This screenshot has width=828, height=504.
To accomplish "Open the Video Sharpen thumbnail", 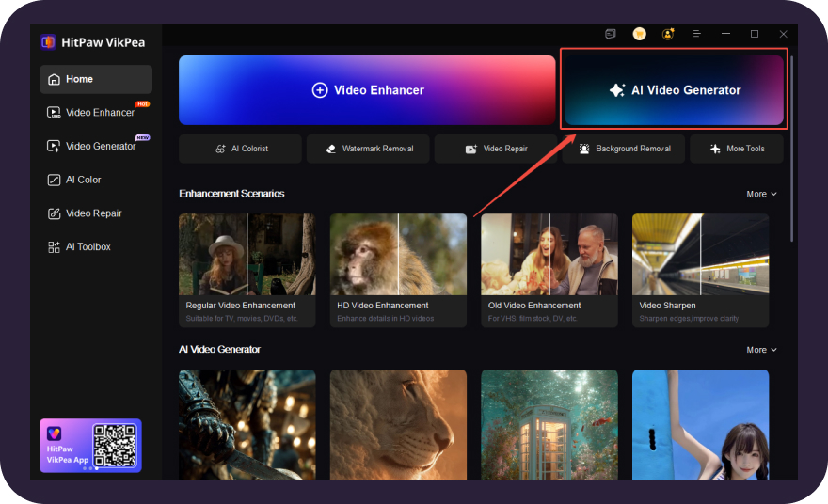I will click(x=700, y=255).
